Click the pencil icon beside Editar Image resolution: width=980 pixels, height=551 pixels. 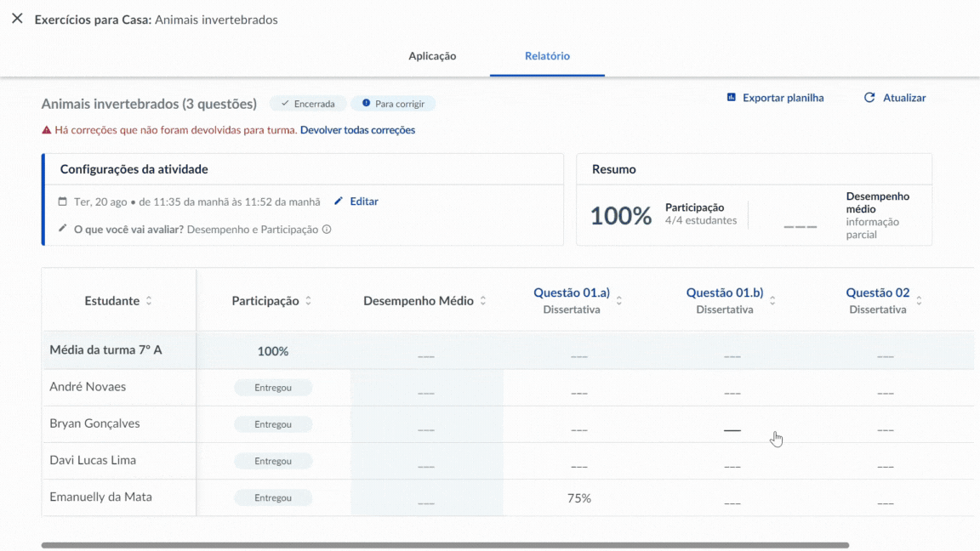(339, 202)
